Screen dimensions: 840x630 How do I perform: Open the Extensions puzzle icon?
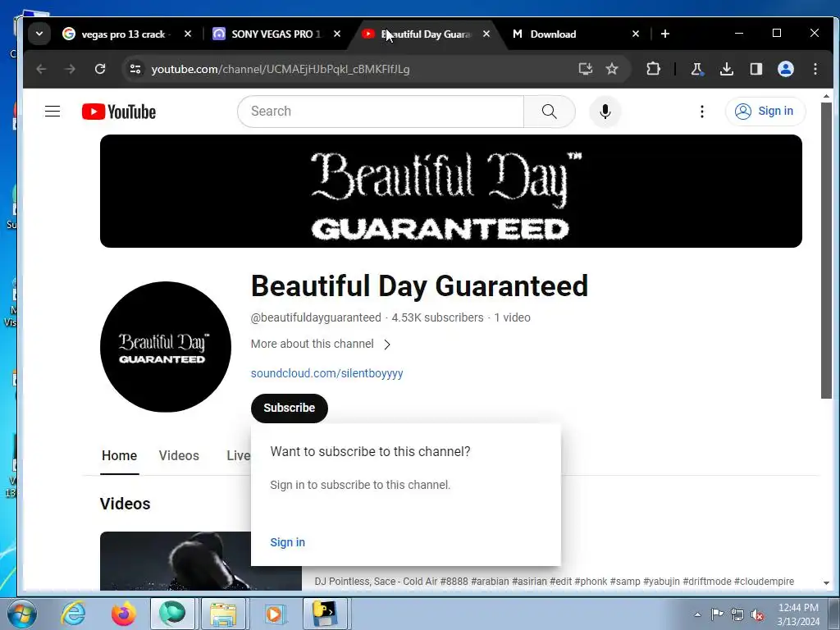[653, 69]
